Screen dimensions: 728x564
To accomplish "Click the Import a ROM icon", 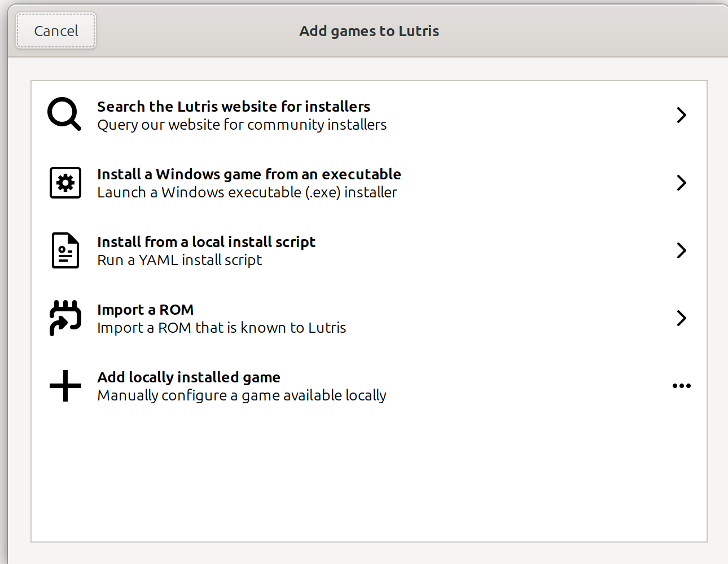I will (x=65, y=318).
